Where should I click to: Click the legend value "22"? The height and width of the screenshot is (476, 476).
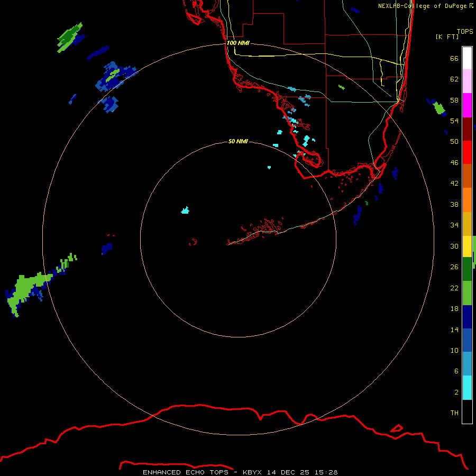(454, 288)
